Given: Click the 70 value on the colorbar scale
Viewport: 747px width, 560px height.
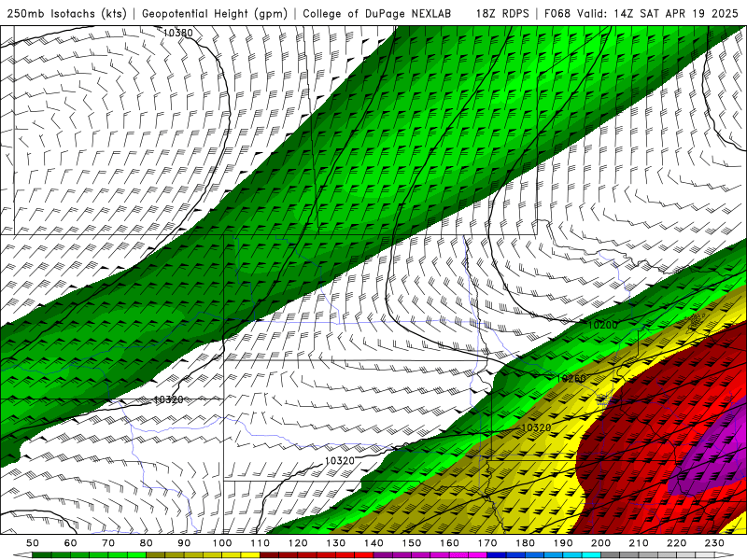Looking at the screenshot, I should (108, 543).
